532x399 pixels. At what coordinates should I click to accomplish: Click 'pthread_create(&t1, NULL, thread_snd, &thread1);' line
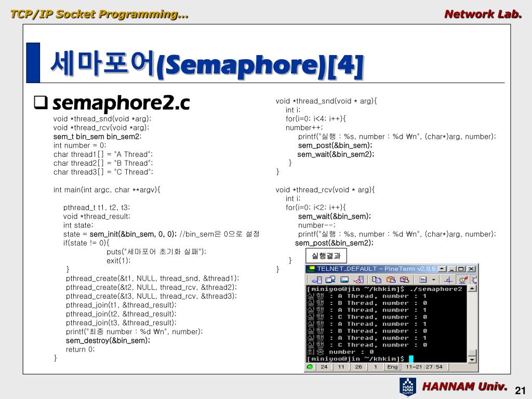152,278
